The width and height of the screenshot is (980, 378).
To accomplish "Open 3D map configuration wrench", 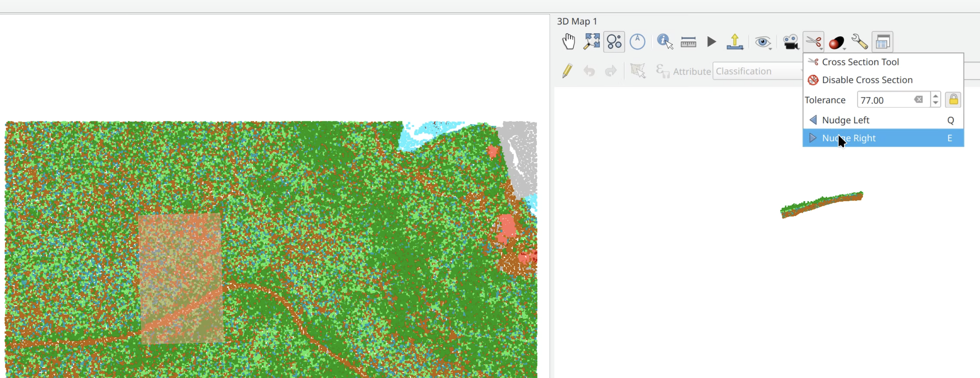I will coord(860,42).
